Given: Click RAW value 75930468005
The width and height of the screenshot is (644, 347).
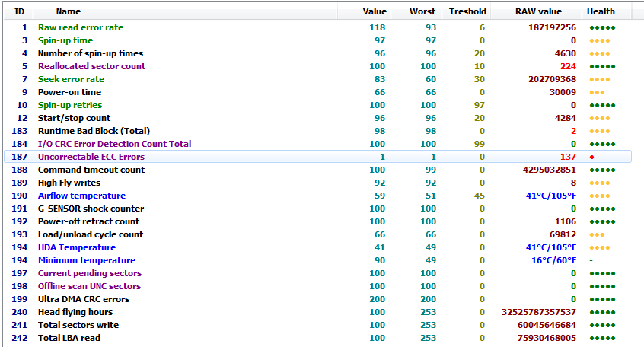Looking at the screenshot, I should [547, 338].
